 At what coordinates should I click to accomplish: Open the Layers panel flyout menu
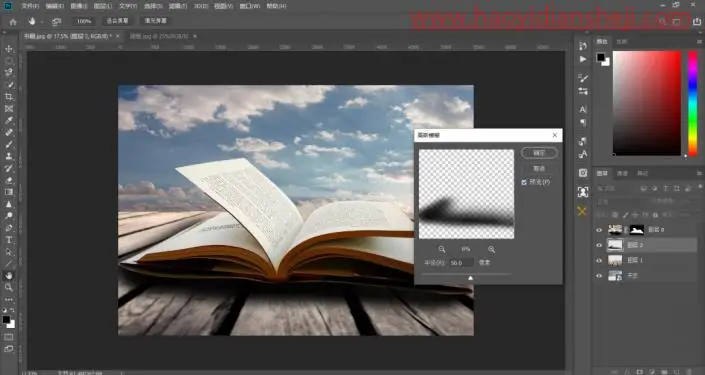699,173
